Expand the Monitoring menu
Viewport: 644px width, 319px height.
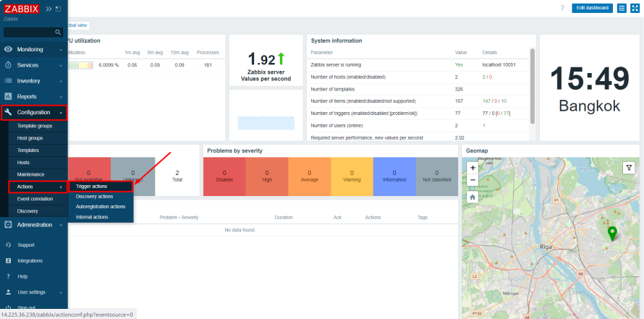(x=61, y=50)
